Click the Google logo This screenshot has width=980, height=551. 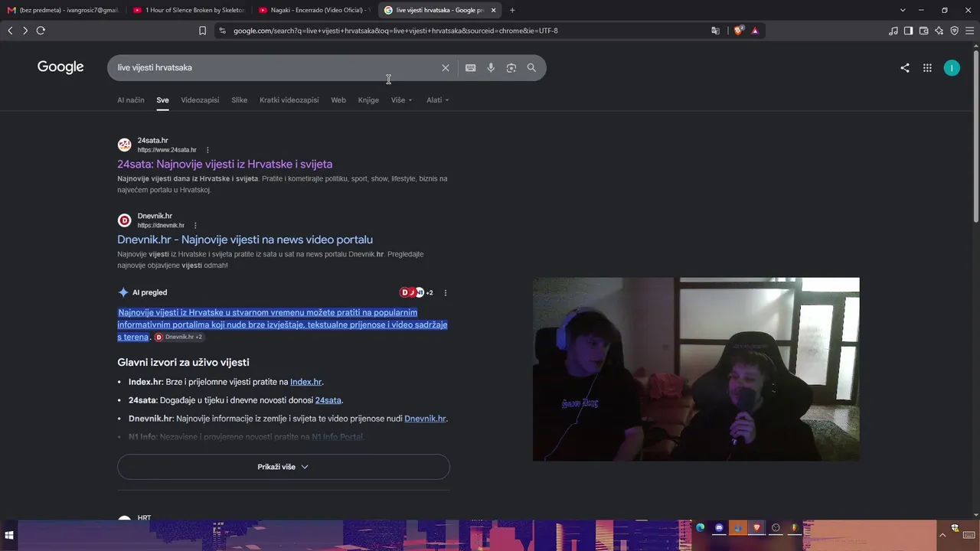pos(60,67)
